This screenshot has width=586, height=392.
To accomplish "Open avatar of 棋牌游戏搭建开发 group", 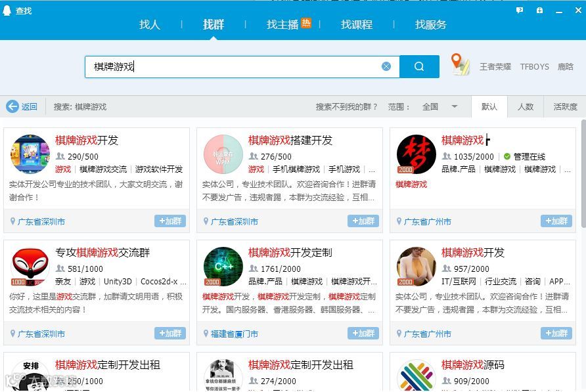I will pyautogui.click(x=223, y=154).
